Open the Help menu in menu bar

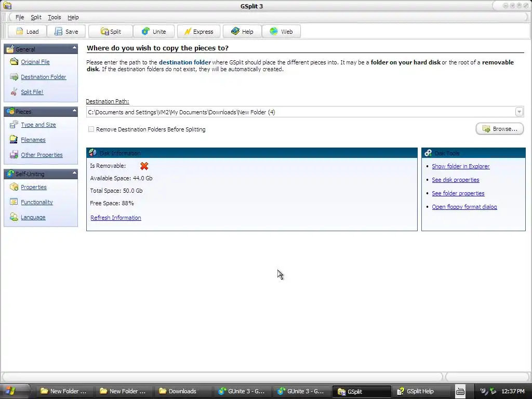pos(73,17)
